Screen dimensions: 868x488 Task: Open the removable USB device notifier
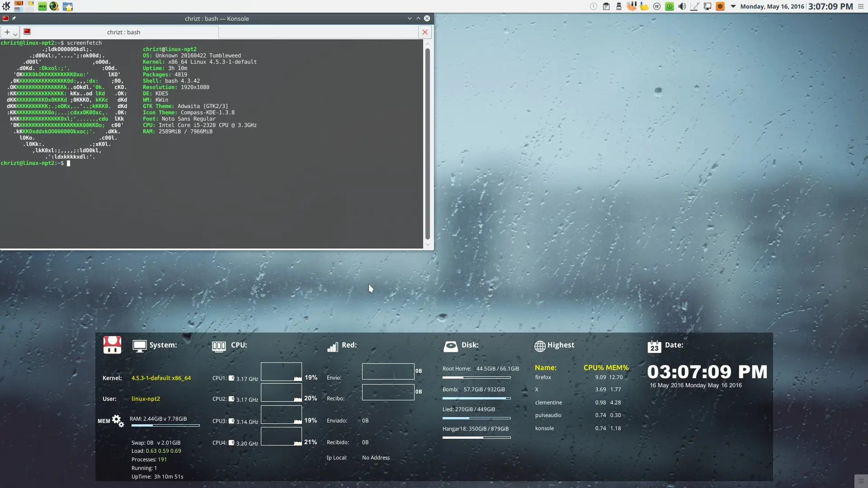(x=619, y=6)
